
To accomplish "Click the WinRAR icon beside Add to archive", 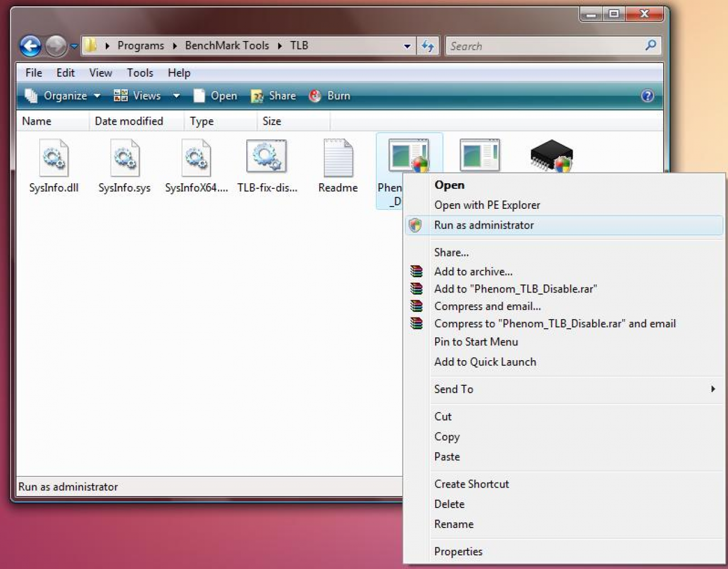I will 416,271.
